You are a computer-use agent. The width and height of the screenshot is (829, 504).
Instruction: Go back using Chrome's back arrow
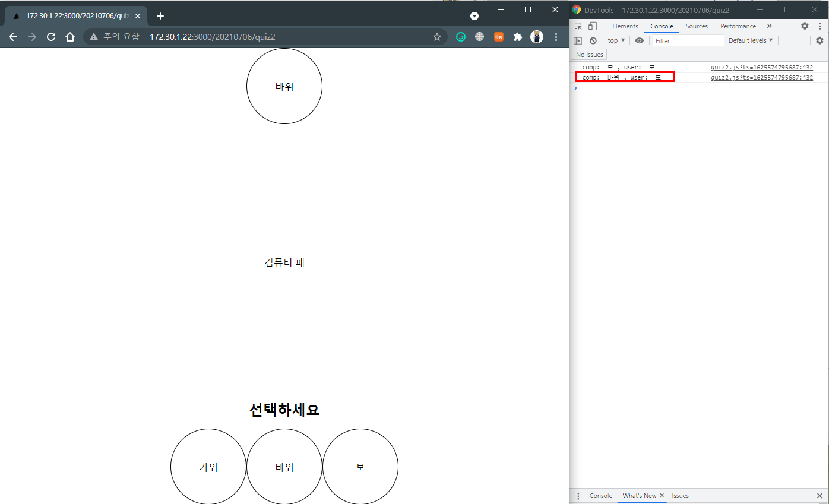(13, 37)
